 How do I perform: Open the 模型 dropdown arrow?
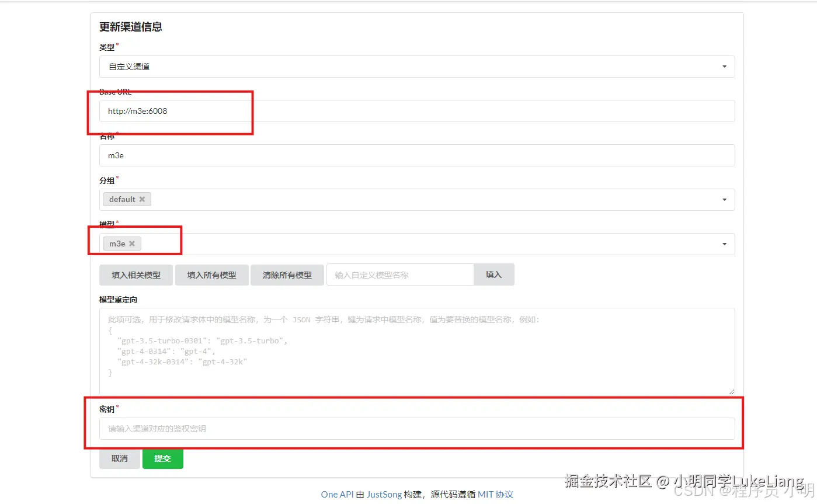click(x=724, y=244)
